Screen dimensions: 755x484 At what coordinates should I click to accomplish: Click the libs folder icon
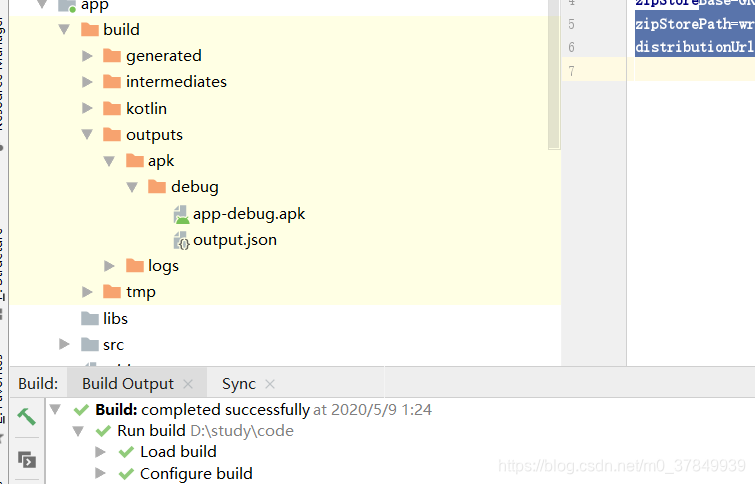[x=90, y=318]
